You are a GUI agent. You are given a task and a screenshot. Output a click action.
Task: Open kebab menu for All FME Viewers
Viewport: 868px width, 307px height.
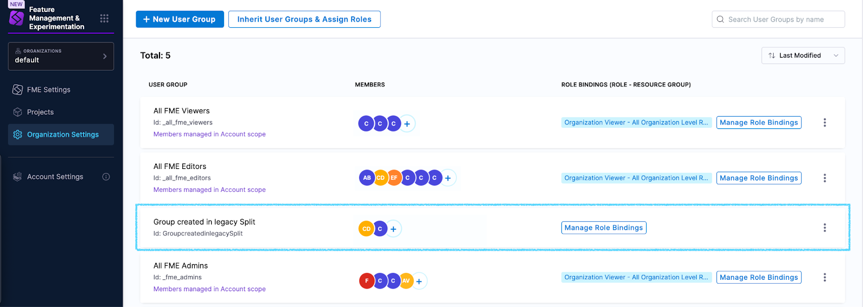825,123
